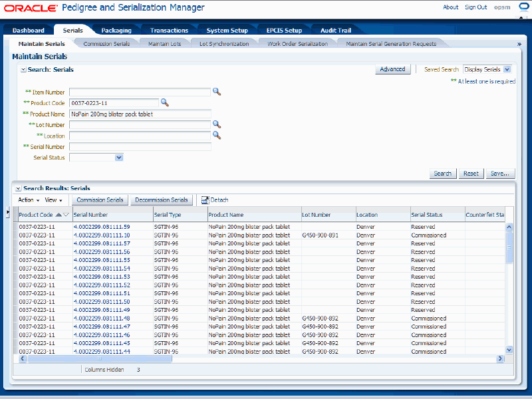Open the System Setup tab

[x=227, y=30]
